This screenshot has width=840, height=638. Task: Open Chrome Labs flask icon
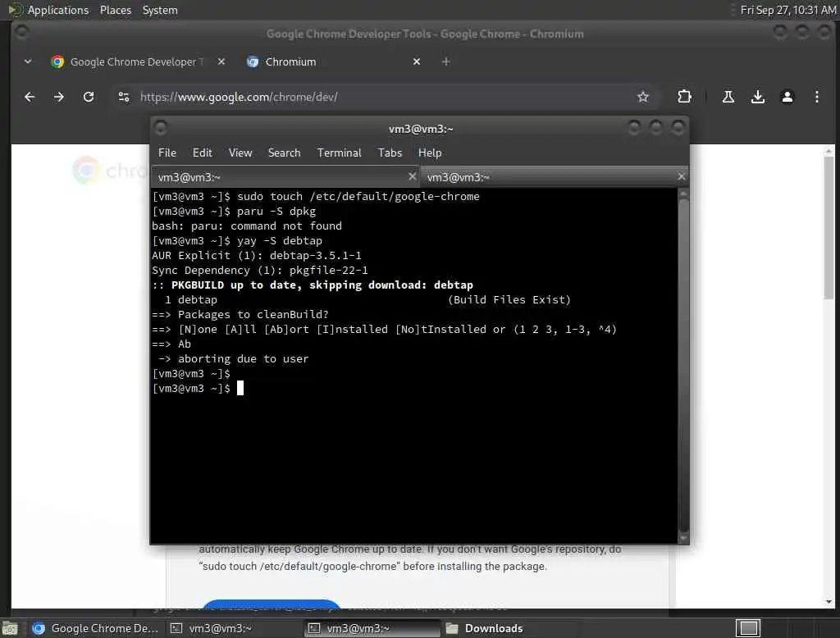[x=728, y=97]
